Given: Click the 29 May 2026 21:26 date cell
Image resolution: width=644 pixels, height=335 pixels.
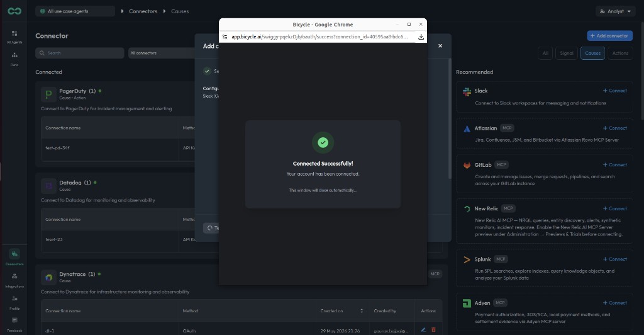Looking at the screenshot, I should [340, 331].
